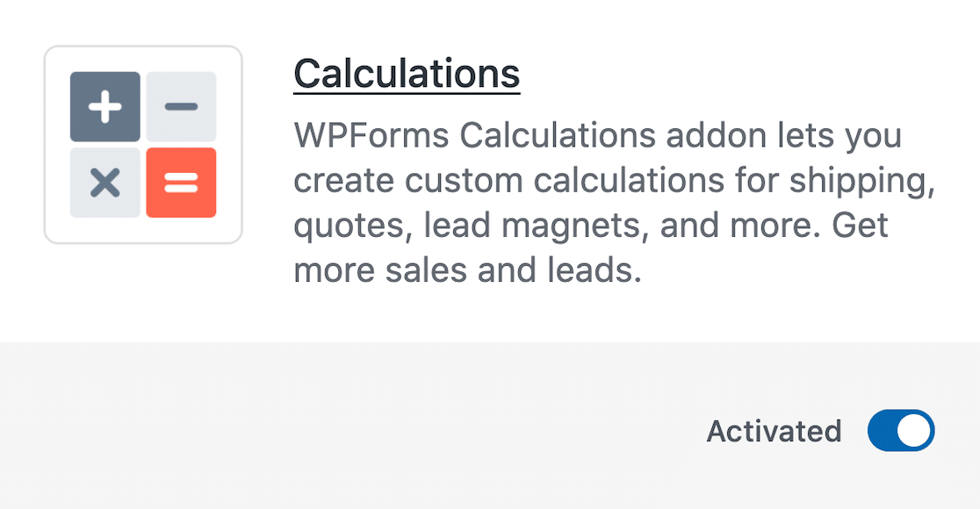Click the underlined Calculations heading
This screenshot has height=509, width=980.
[405, 74]
